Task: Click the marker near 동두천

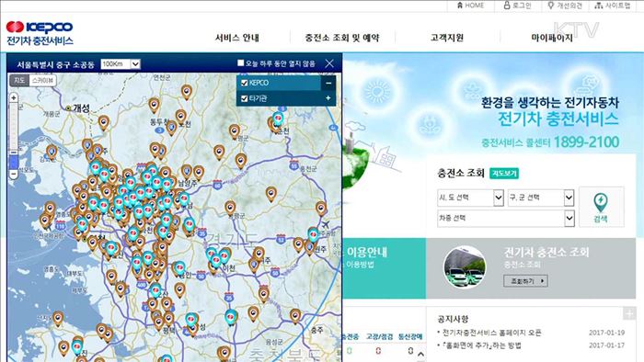Action: (x=154, y=106)
